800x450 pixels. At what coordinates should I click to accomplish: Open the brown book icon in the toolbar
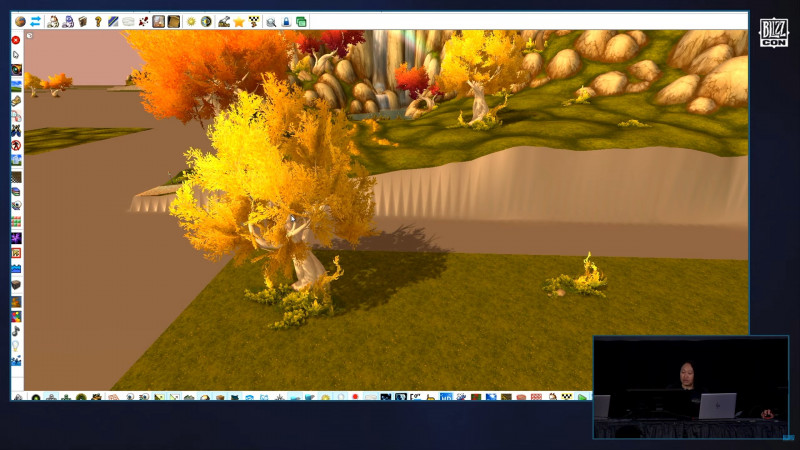tap(83, 21)
